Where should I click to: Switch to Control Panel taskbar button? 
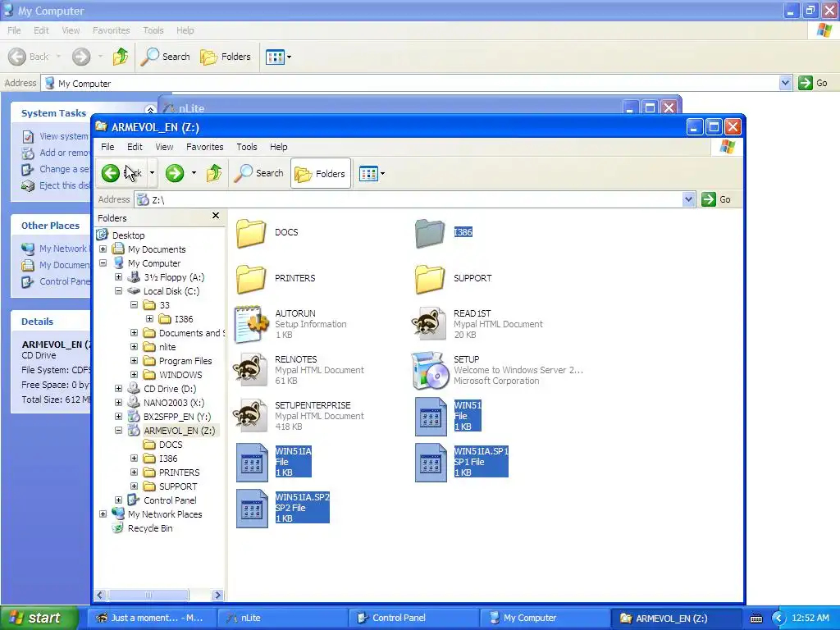tap(414, 618)
